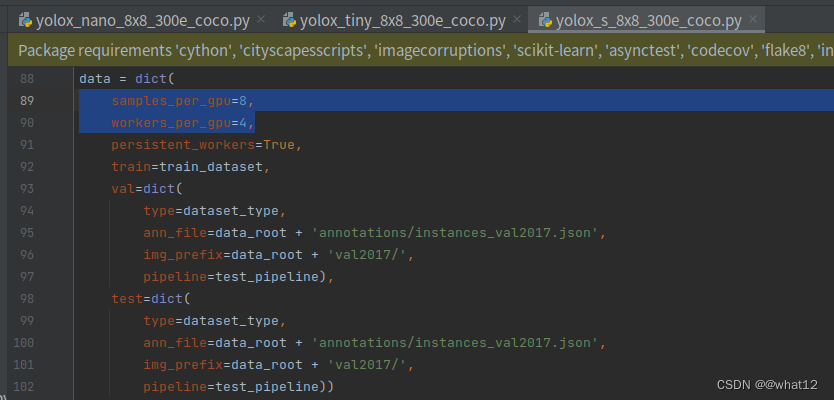The height and width of the screenshot is (400, 834).
Task: Switch to yolox_tiny_8x8_300e_coco.py tab
Action: pos(403,21)
